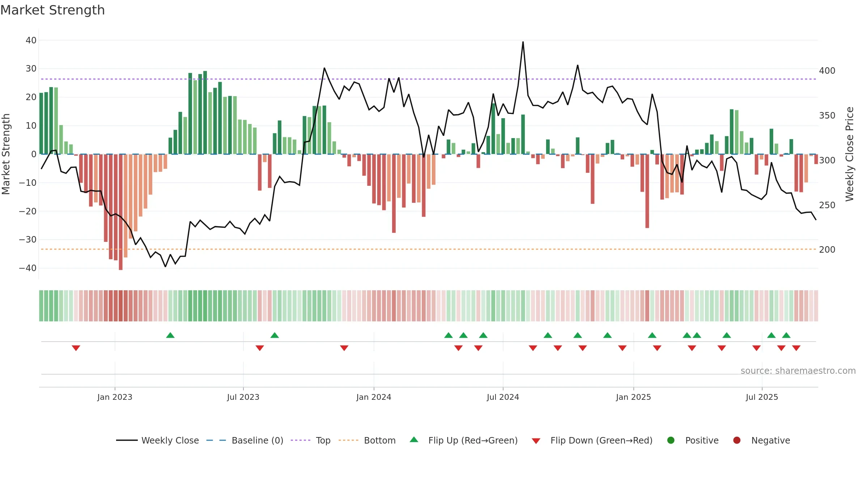Click the Market Strength chart title

[52, 10]
